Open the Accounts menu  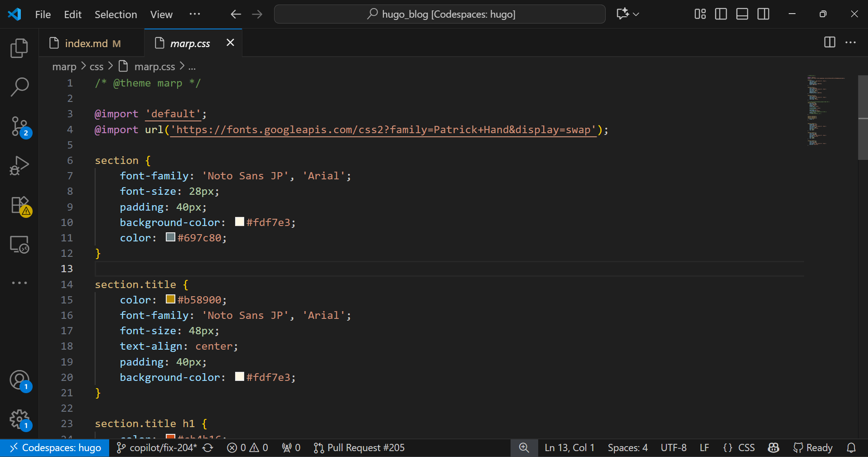click(20, 380)
